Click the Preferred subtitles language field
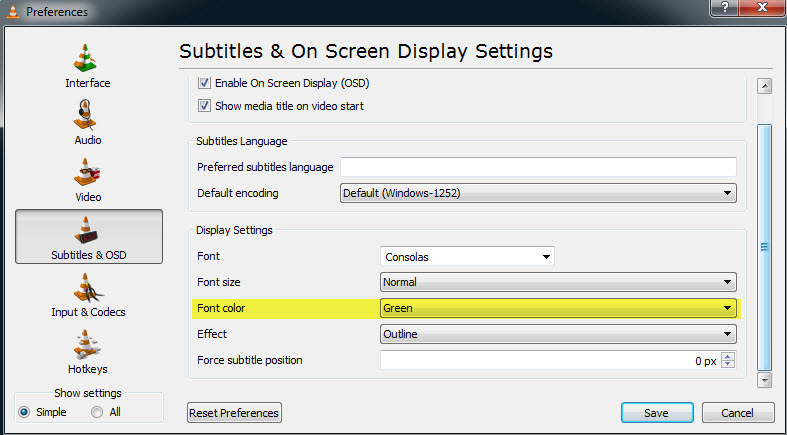This screenshot has width=787, height=435. [x=538, y=167]
